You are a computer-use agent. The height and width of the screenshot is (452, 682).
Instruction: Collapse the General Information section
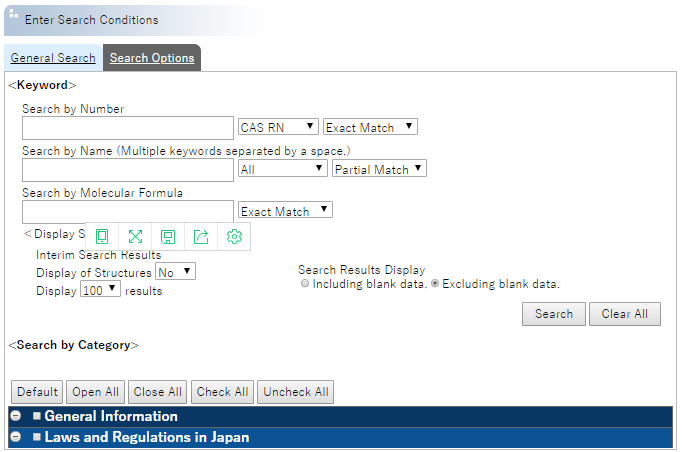[x=16, y=416]
